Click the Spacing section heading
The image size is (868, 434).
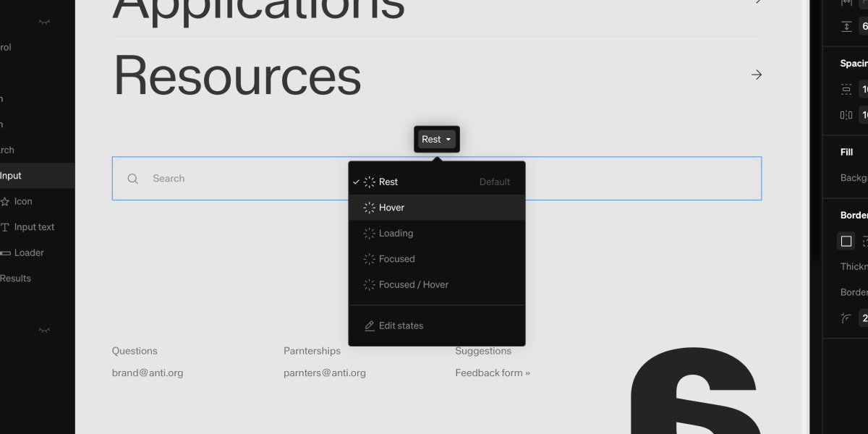[x=854, y=64]
